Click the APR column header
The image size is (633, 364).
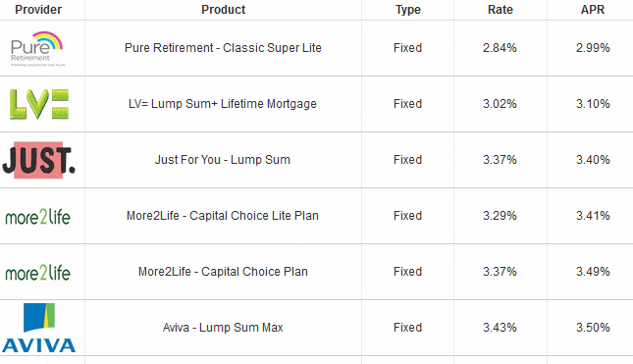(x=593, y=10)
